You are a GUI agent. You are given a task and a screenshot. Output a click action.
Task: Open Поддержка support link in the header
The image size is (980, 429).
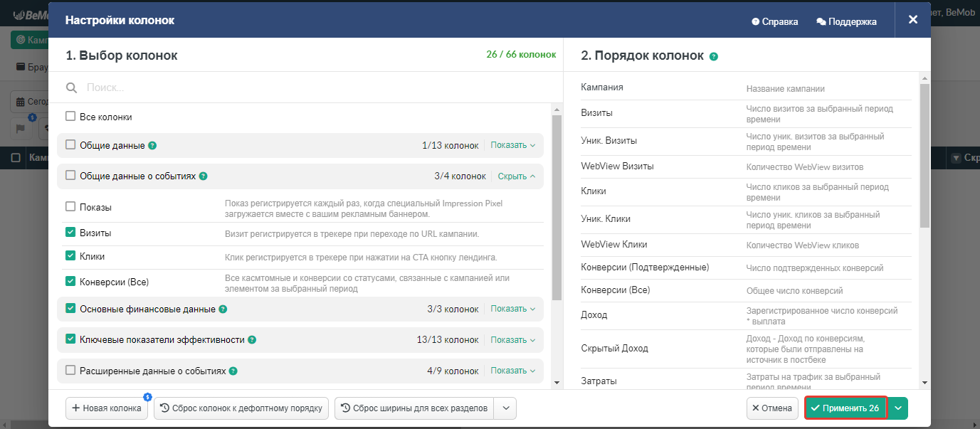846,21
